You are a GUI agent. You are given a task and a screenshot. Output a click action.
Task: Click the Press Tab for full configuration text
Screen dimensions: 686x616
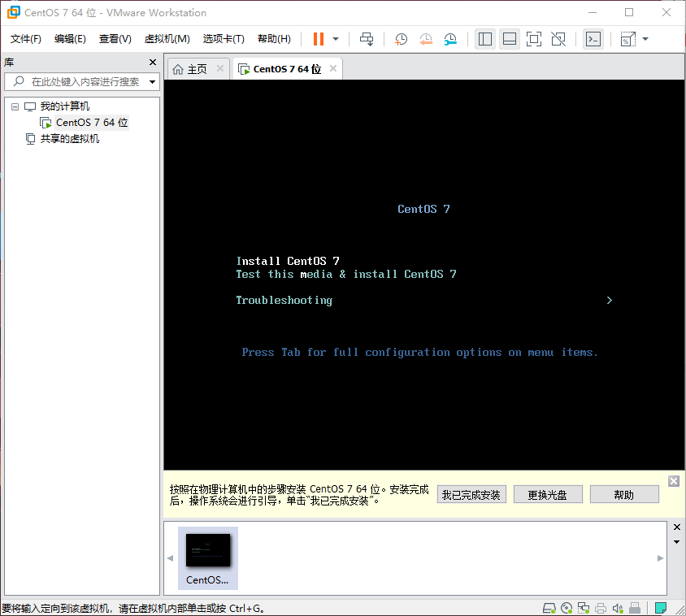coord(419,353)
